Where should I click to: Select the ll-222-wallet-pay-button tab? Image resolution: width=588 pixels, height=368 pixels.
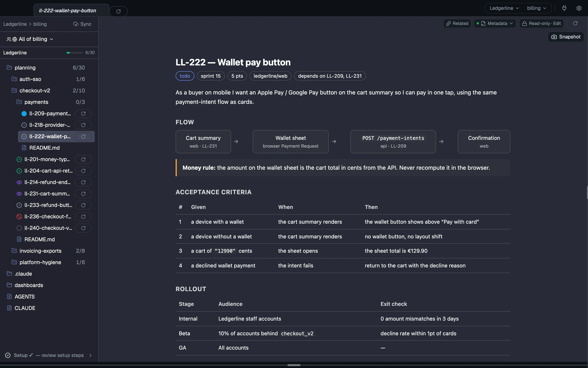tap(71, 10)
